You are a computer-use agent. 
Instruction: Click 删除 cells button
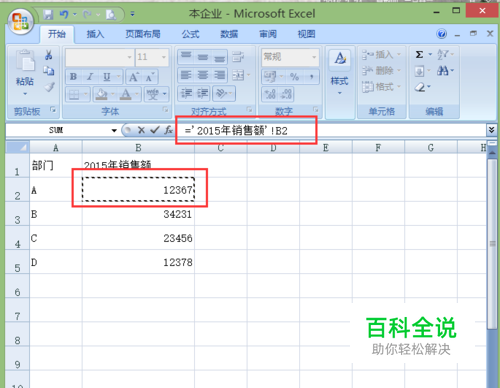382,71
